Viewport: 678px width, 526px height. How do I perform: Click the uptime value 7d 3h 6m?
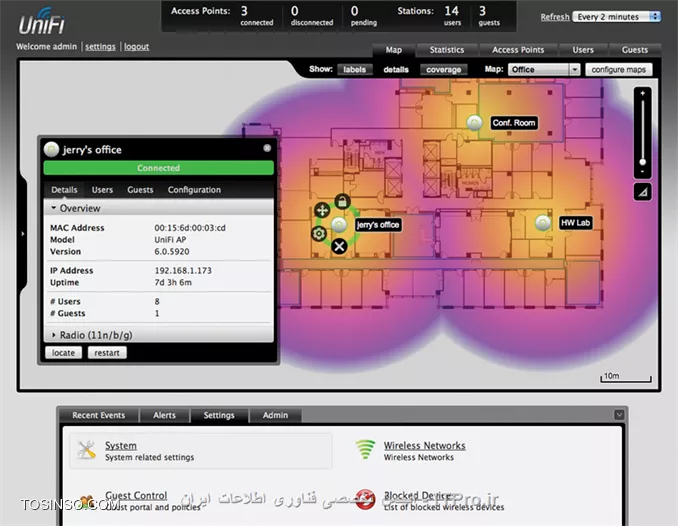click(173, 282)
